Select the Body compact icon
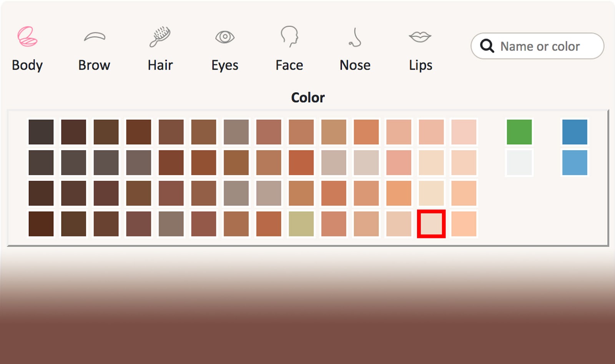 (x=27, y=37)
